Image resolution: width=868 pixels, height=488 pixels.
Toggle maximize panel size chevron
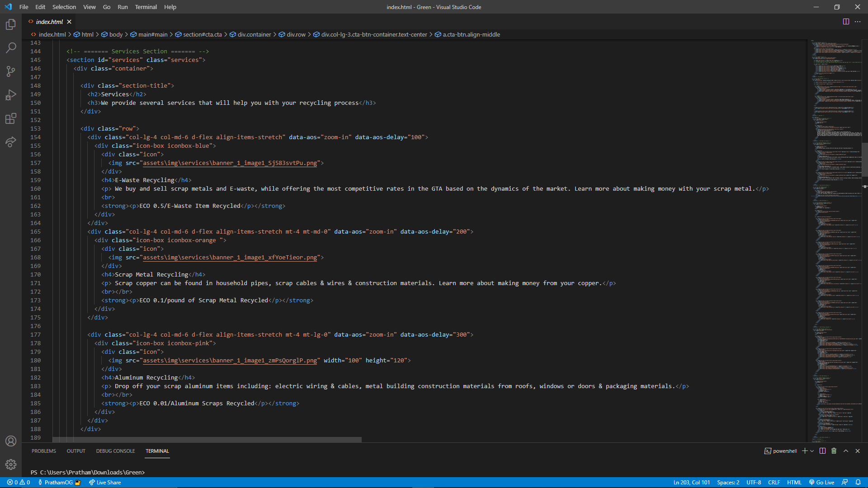click(846, 451)
